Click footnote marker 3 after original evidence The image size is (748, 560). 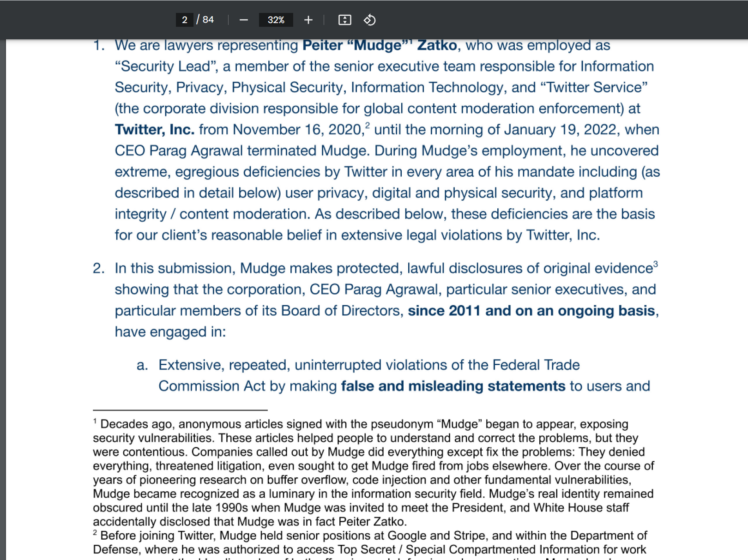point(656,264)
